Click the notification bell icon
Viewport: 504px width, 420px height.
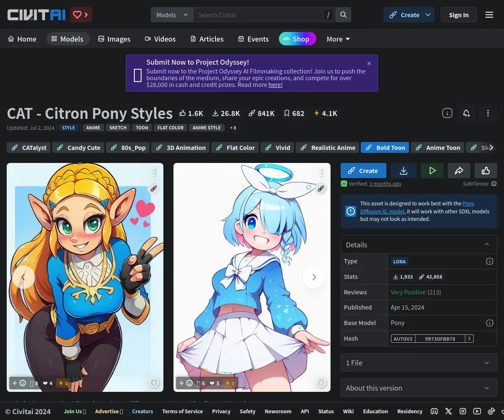[466, 113]
